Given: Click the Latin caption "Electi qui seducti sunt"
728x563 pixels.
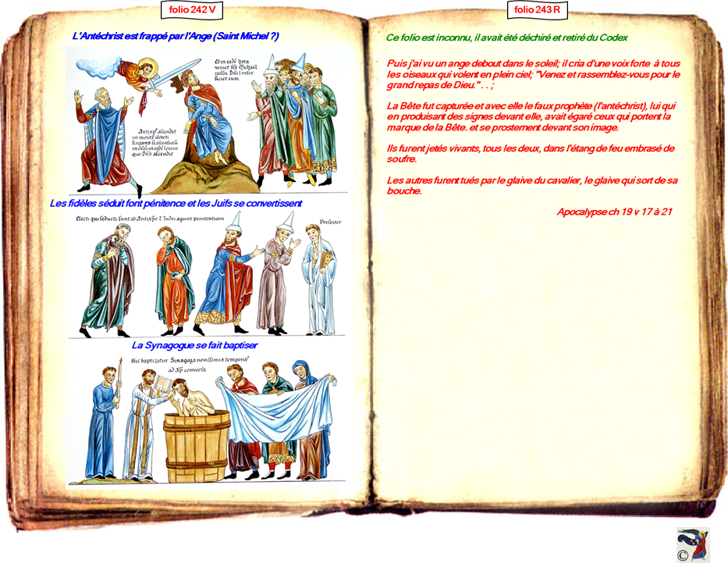Looking at the screenshot, I should (x=150, y=219).
